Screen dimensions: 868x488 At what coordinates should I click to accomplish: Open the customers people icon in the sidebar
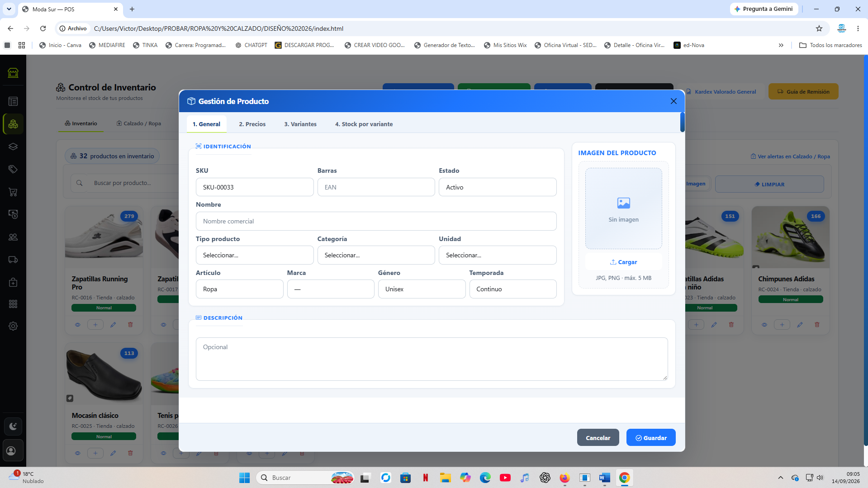[x=13, y=237]
